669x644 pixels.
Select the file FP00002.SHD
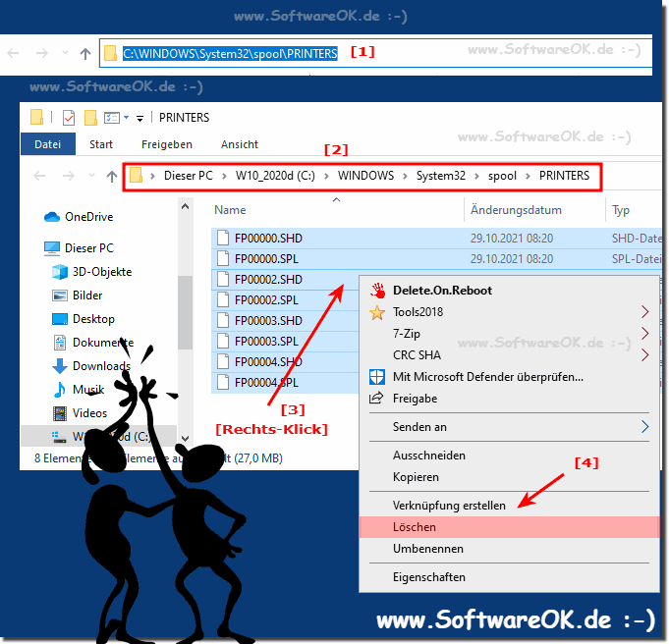(268, 280)
